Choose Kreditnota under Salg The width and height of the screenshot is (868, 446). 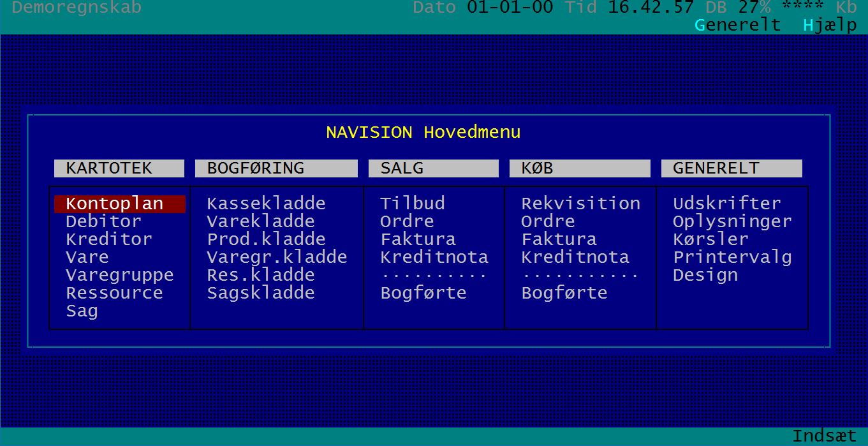[434, 258]
